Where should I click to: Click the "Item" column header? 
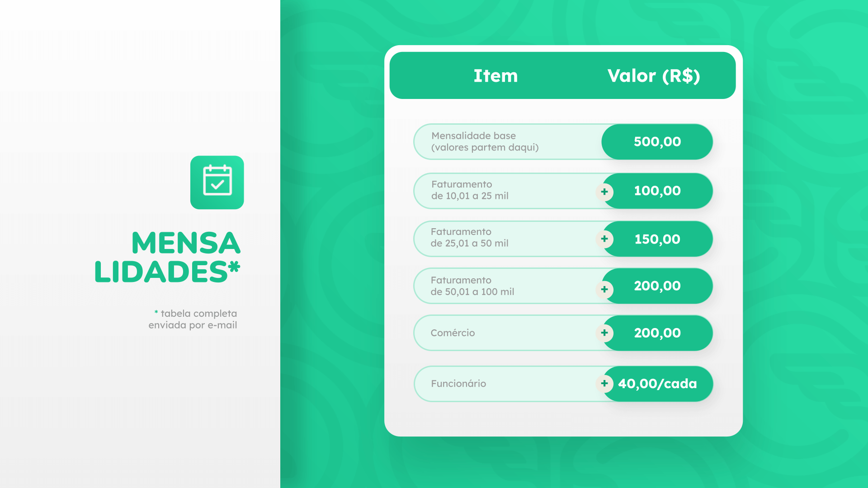pyautogui.click(x=495, y=76)
